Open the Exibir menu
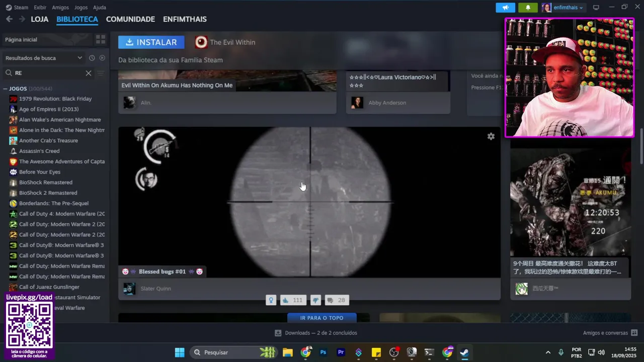Viewport: 644px width, 362px height. coord(40,8)
